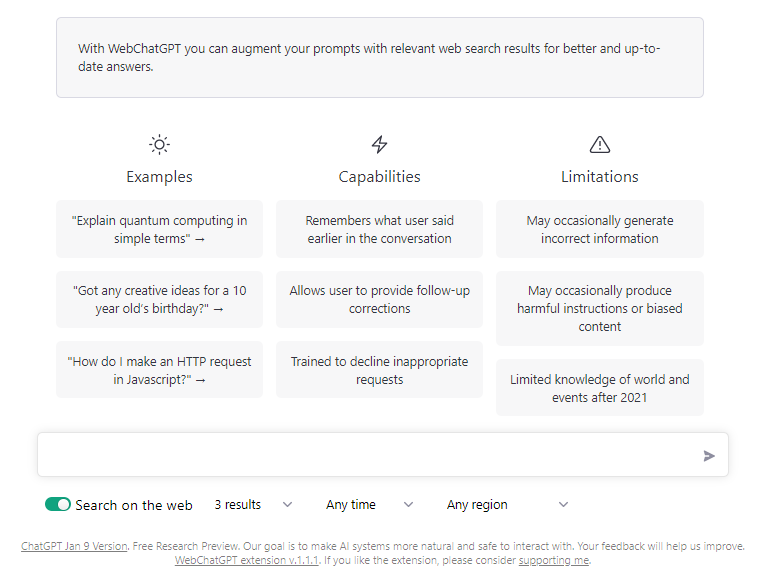Viewport: 757px width, 576px height.
Task: Open the WebChatGPT extension v.1.1.1 link
Action: [247, 561]
